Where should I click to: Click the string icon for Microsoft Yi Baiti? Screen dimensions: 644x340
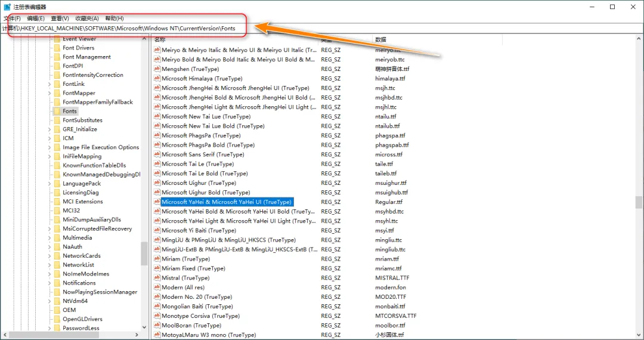pos(157,230)
